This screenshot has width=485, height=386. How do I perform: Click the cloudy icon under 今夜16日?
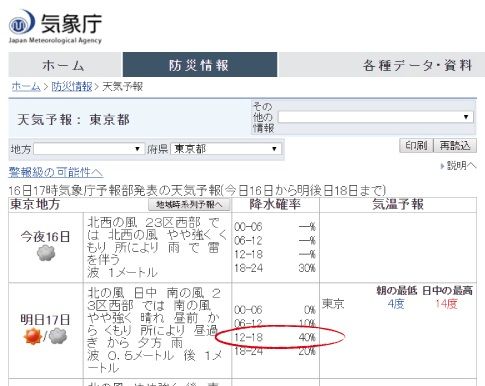pyautogui.click(x=46, y=253)
